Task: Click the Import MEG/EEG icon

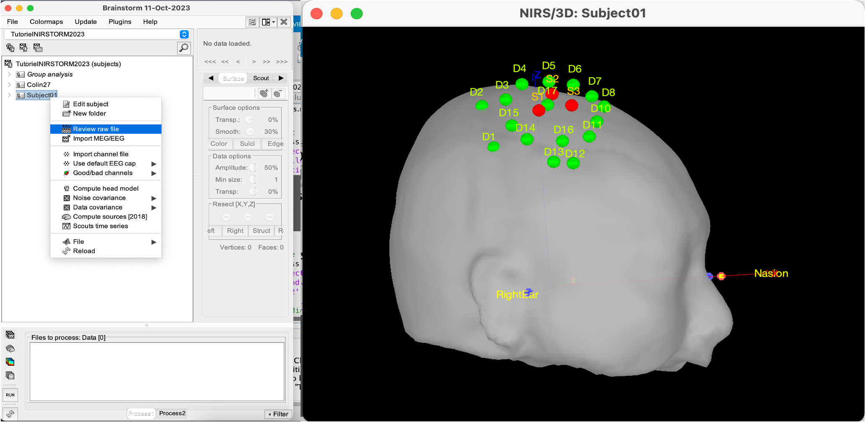Action: 66,139
